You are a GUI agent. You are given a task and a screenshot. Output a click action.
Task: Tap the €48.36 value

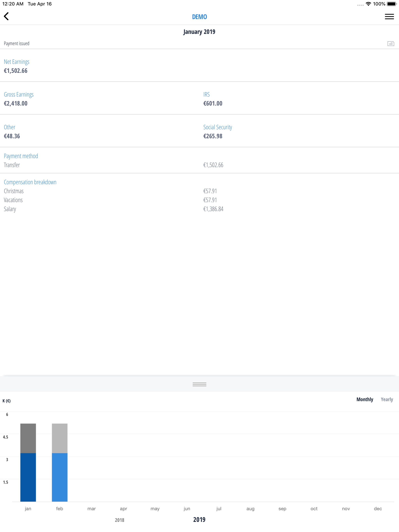click(12, 136)
